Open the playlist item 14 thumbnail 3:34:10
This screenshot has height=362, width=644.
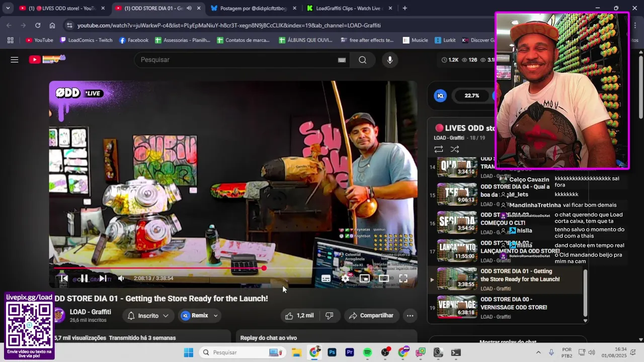[x=457, y=167]
